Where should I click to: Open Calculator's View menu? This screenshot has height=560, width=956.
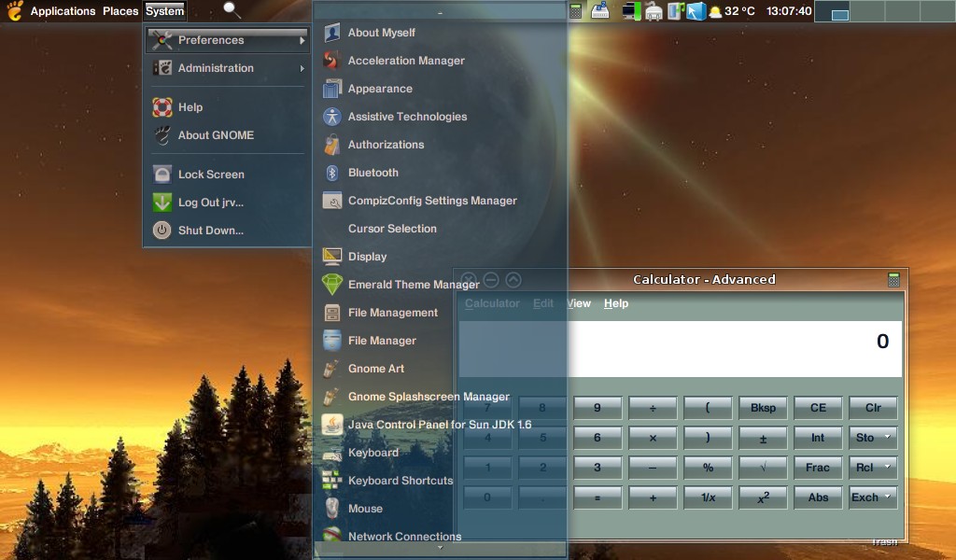pyautogui.click(x=579, y=303)
